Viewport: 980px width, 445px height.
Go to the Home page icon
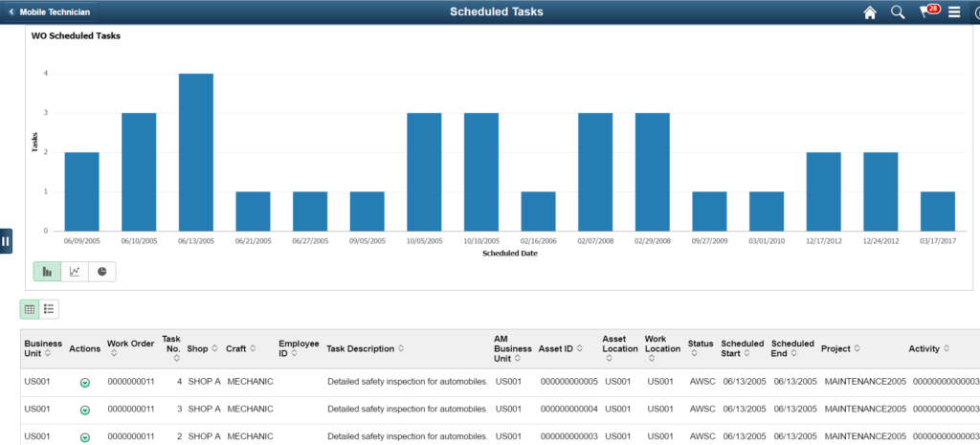[870, 12]
